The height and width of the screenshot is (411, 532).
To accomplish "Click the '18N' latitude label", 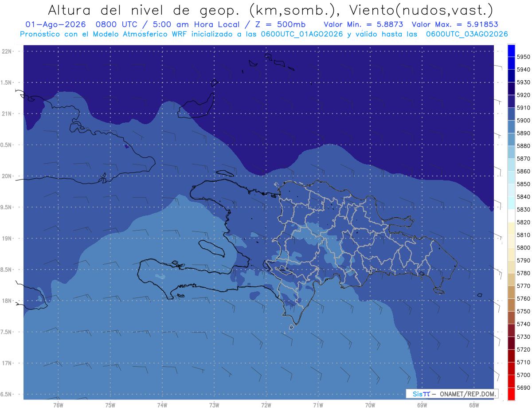I will [7, 301].
